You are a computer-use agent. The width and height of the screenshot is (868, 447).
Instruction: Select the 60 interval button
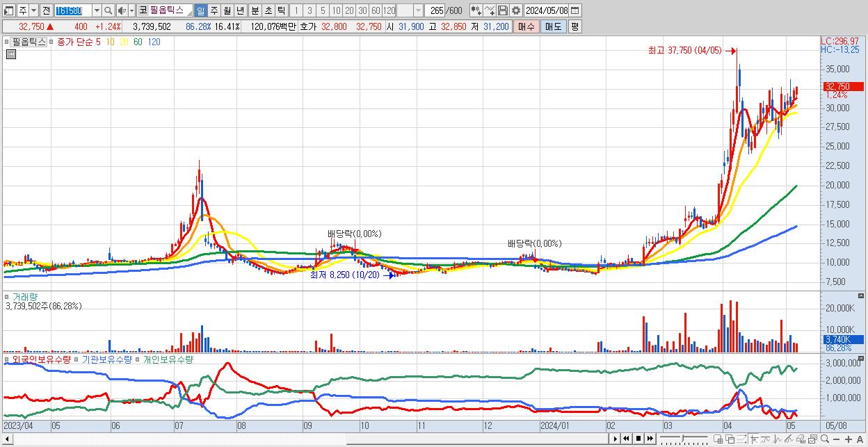pyautogui.click(x=376, y=10)
